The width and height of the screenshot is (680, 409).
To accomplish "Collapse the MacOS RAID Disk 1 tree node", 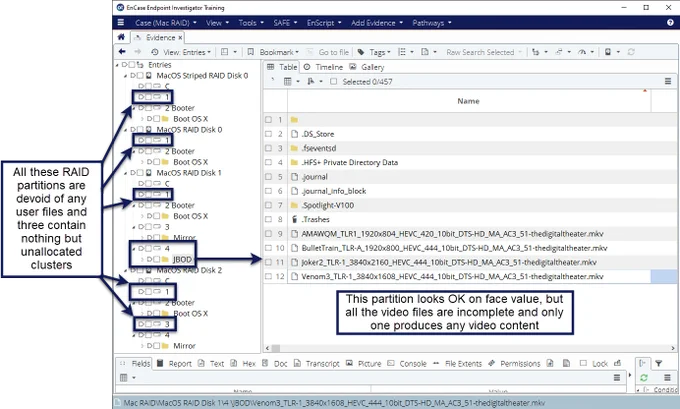I will click(x=126, y=173).
